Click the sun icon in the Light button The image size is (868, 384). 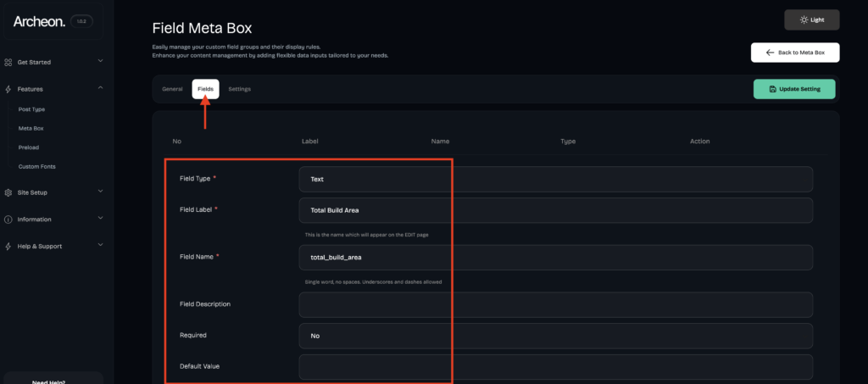804,19
